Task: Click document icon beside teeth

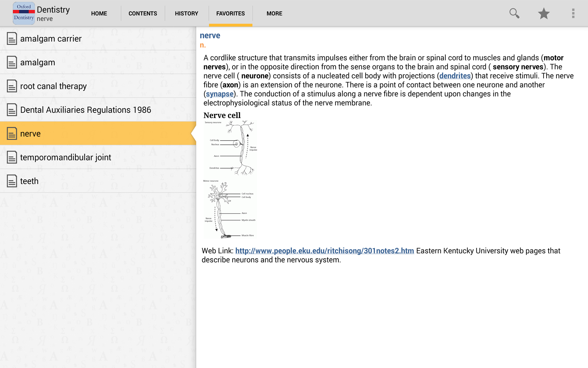Action: (12, 181)
